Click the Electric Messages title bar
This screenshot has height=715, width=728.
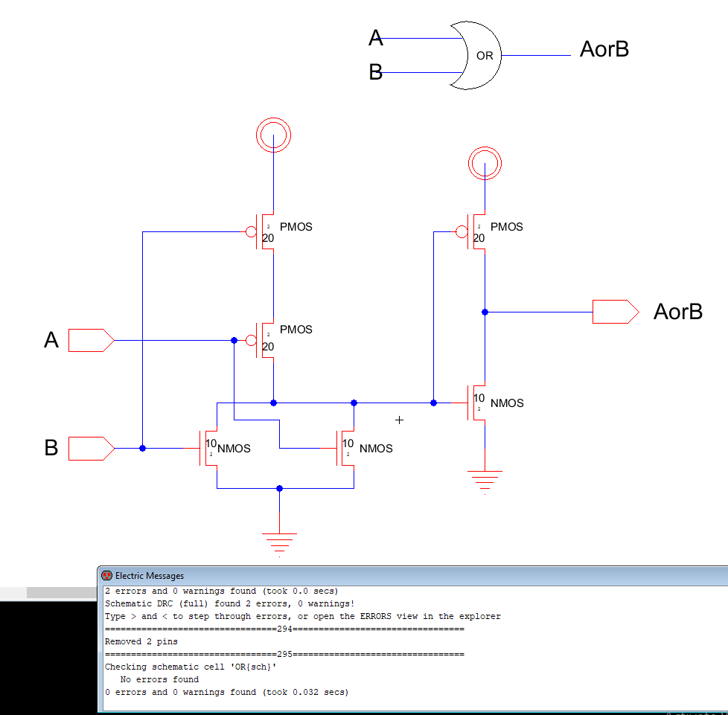(412, 575)
